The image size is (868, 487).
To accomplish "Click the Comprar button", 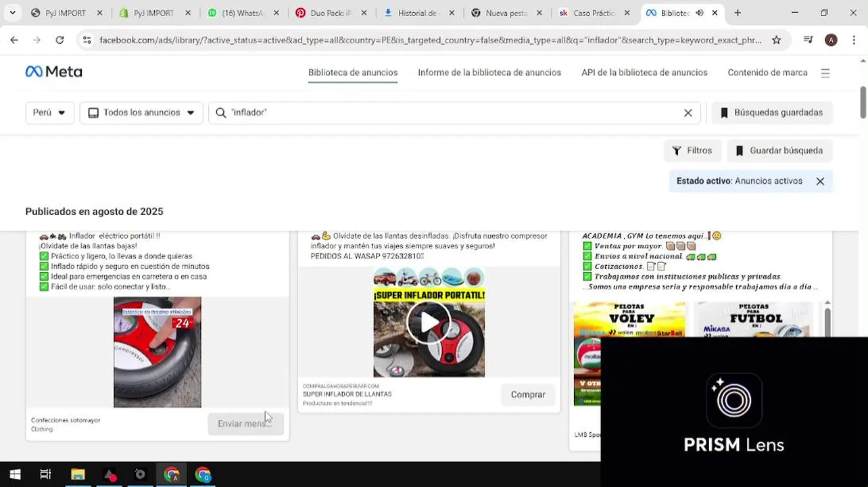I will point(528,394).
